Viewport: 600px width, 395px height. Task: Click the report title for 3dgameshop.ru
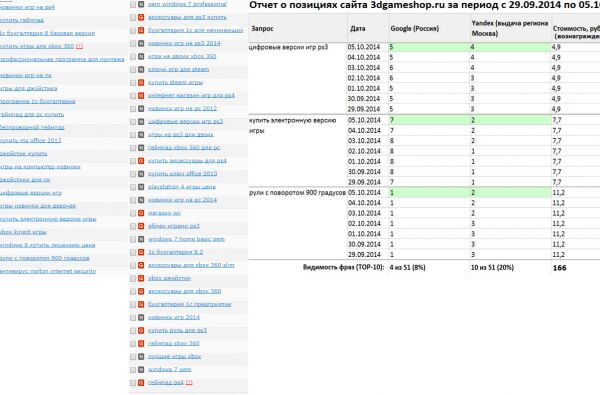(424, 5)
